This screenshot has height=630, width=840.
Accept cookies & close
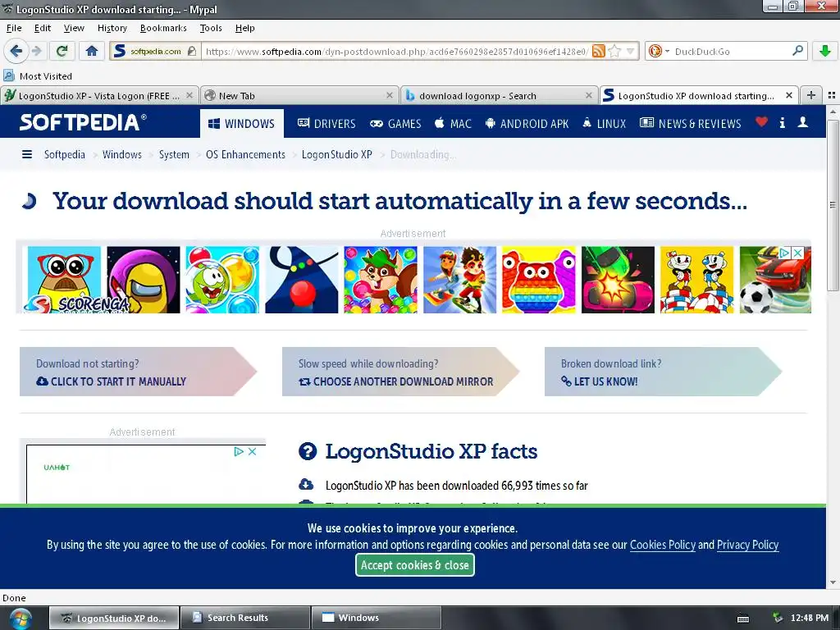click(x=414, y=565)
